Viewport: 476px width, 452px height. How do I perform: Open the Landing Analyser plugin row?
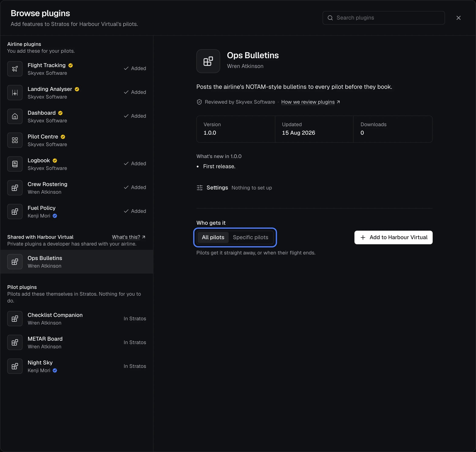click(77, 93)
